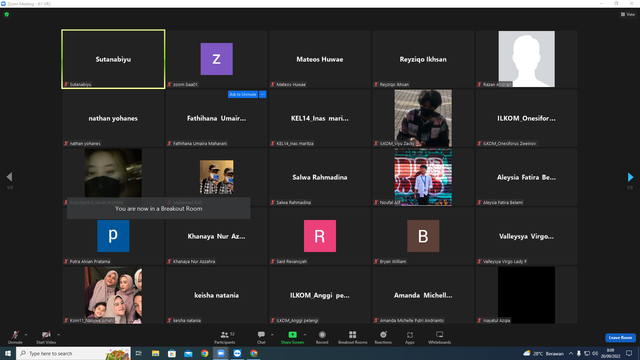Image resolution: width=640 pixels, height=360 pixels.
Task: Click Razan Andrian's silhouette profile picture
Action: point(527,59)
